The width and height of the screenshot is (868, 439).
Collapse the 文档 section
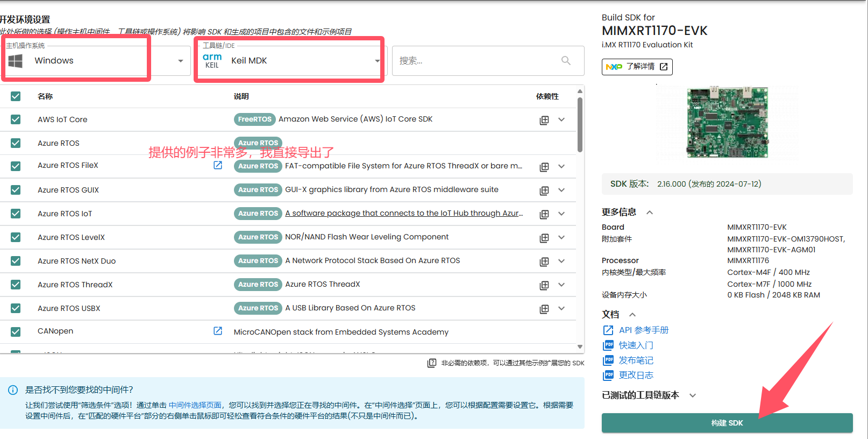pyautogui.click(x=632, y=315)
